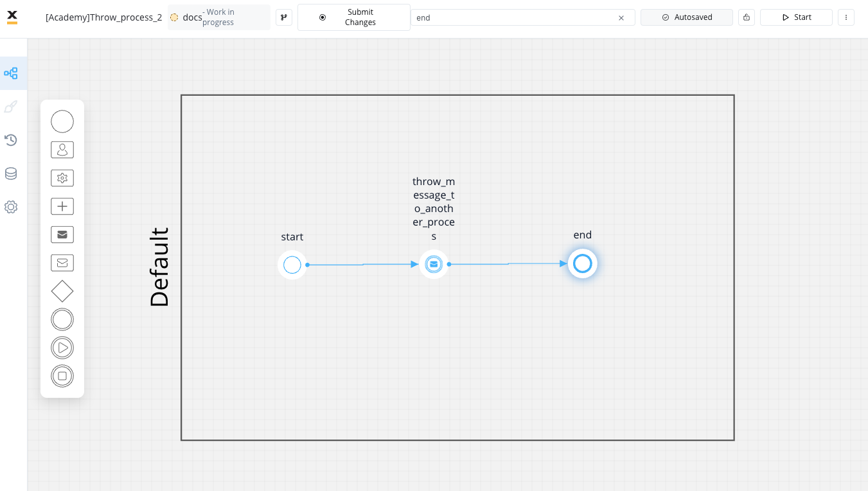This screenshot has height=491, width=868.
Task: Open the process settings gear icon
Action: [11, 207]
